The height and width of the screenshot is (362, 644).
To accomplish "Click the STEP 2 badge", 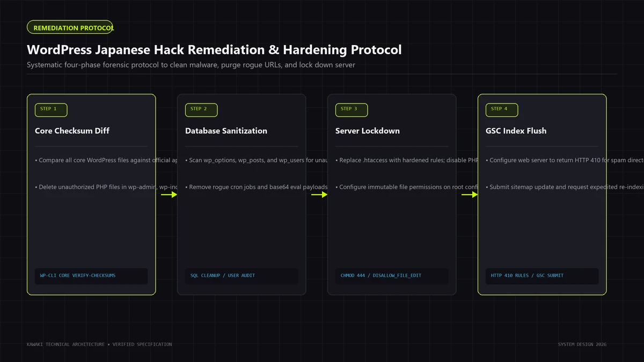I will [x=201, y=109].
